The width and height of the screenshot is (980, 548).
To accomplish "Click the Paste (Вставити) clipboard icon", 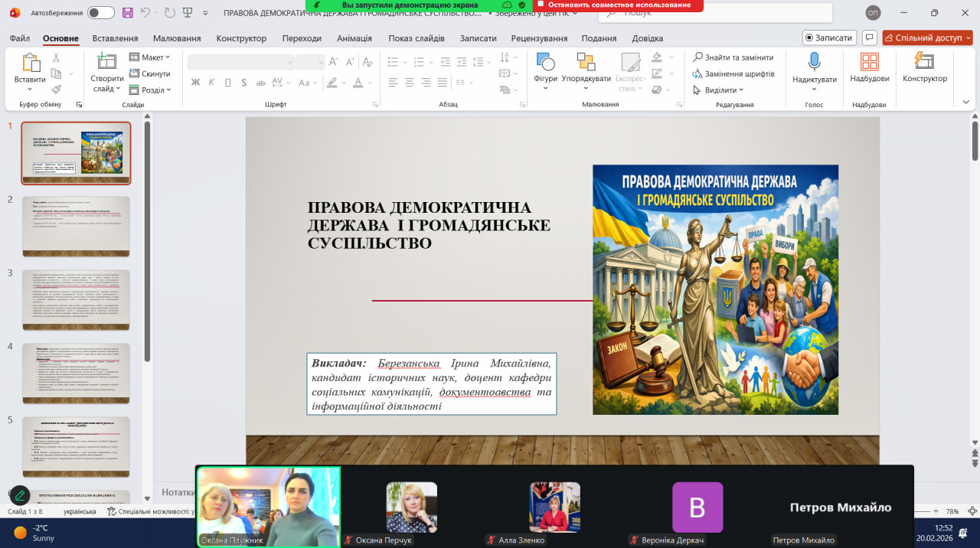I will 31,64.
